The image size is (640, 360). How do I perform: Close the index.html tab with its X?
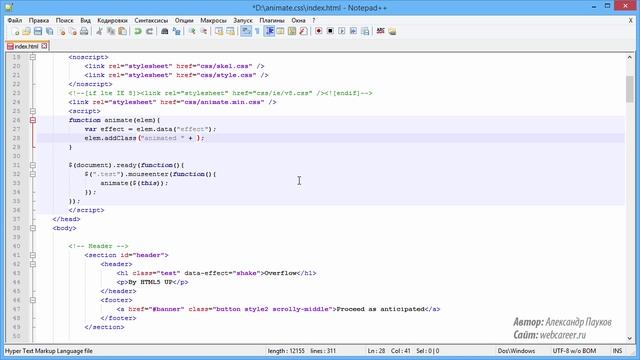tap(44, 46)
